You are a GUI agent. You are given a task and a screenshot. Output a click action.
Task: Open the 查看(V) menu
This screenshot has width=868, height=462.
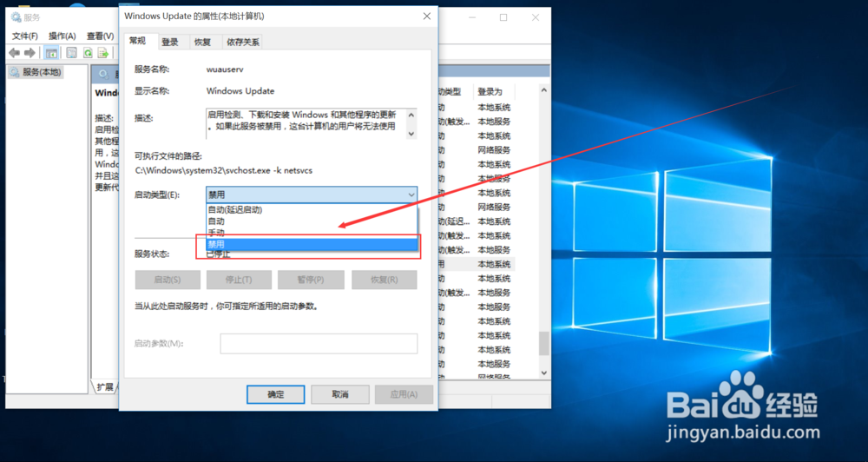pos(100,36)
